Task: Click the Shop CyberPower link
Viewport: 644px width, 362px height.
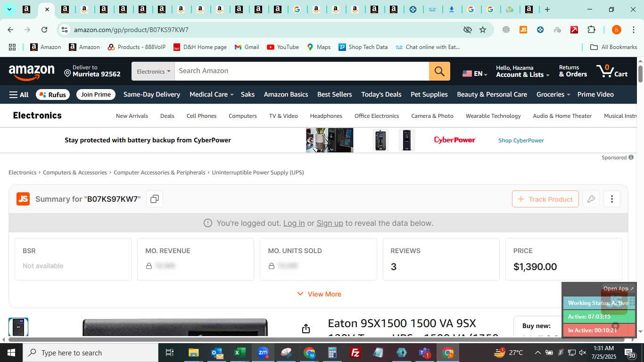Action: [x=521, y=140]
